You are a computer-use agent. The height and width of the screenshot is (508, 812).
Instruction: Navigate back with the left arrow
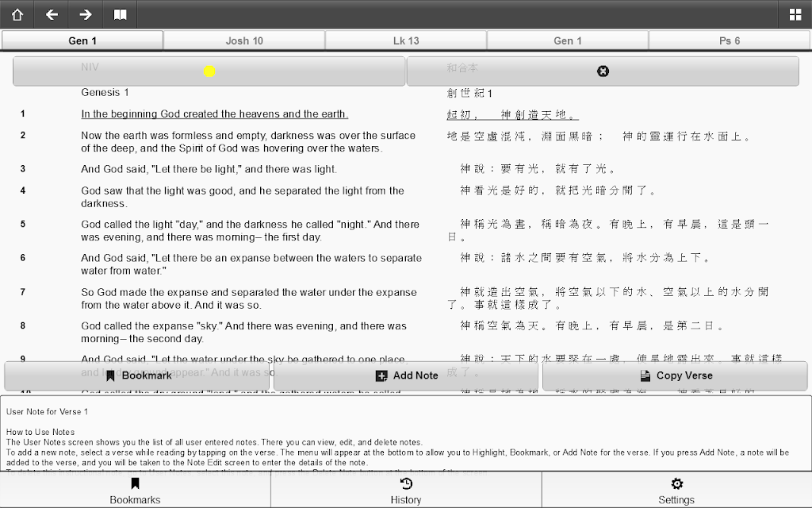52,14
